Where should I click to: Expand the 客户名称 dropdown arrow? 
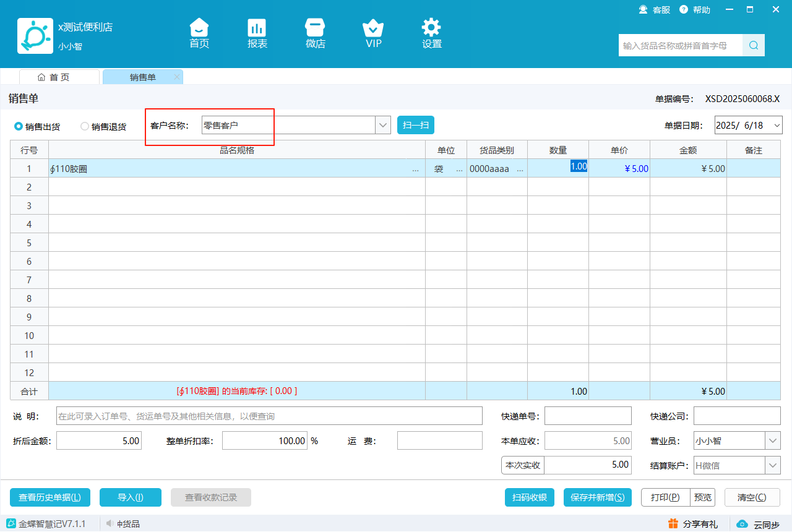tap(383, 125)
